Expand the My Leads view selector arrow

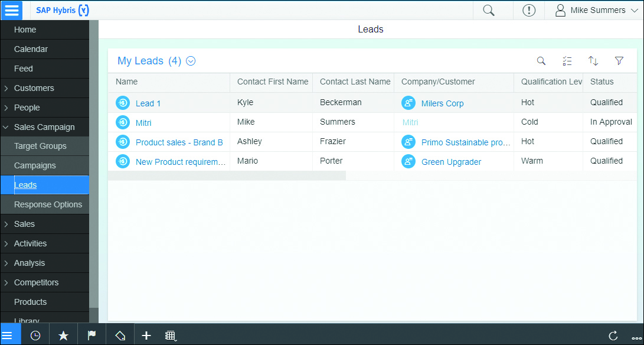coord(191,61)
